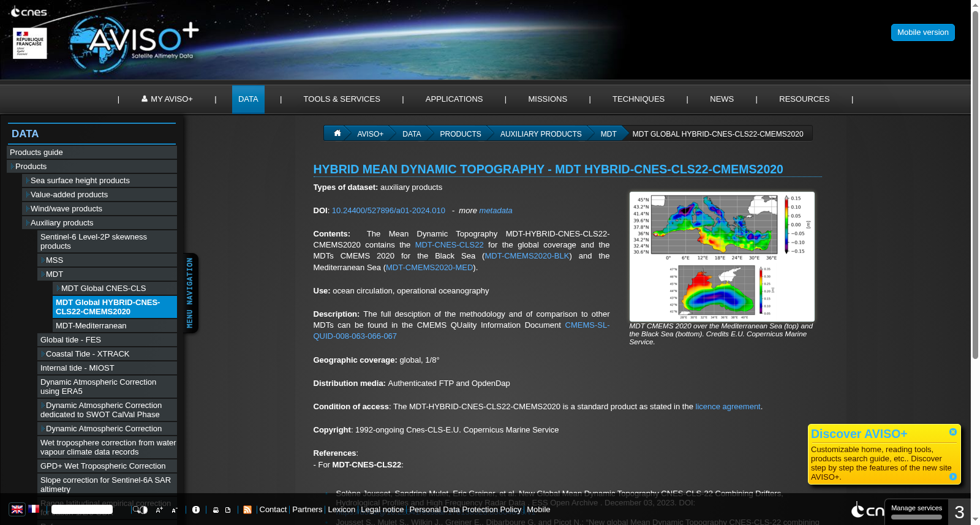Open the MDT-CMEMS2020-MED link
The height and width of the screenshot is (525, 980).
[x=429, y=267]
